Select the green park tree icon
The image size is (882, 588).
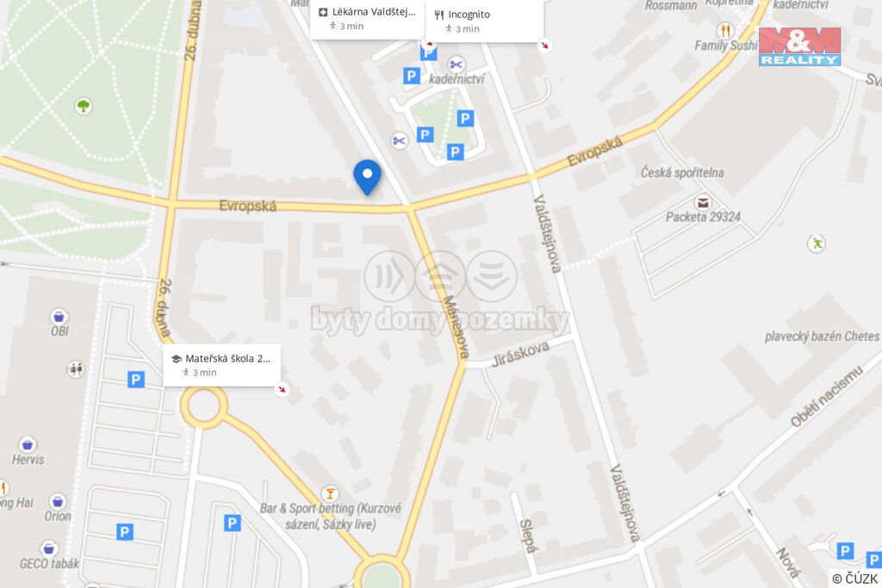84,106
